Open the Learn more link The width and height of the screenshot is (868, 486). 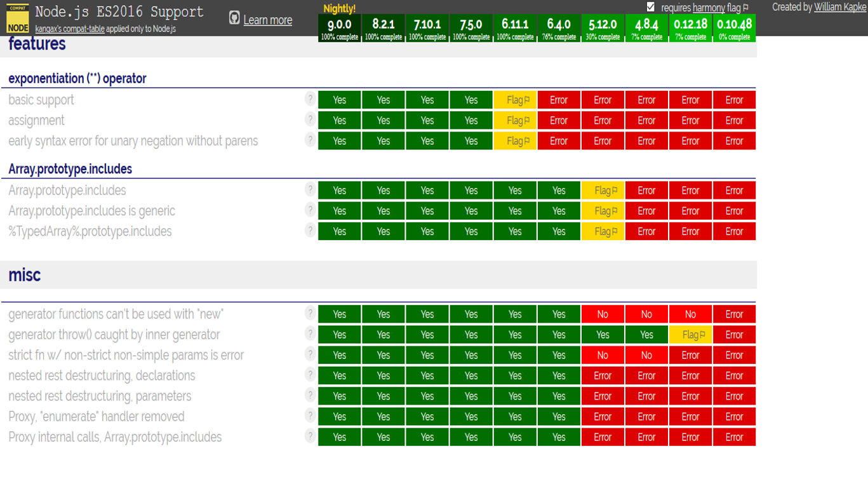tap(268, 20)
